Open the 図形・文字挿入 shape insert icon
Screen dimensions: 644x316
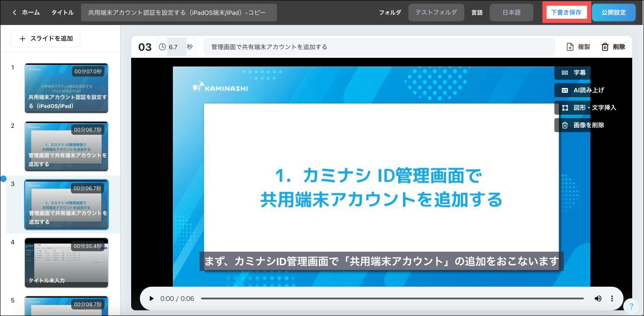click(565, 108)
